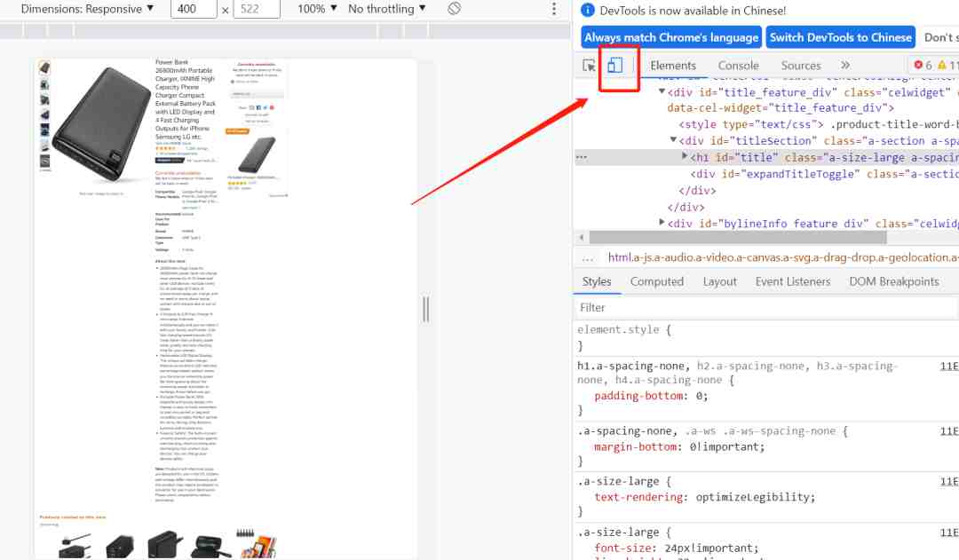Click the star rating under product title
The width and height of the screenshot is (959, 560).
pyautogui.click(x=165, y=148)
